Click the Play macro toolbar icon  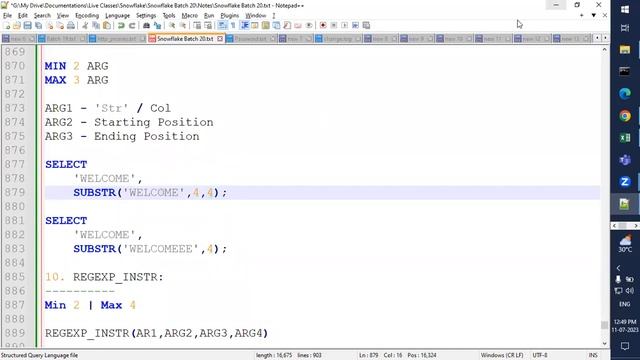[x=344, y=25]
